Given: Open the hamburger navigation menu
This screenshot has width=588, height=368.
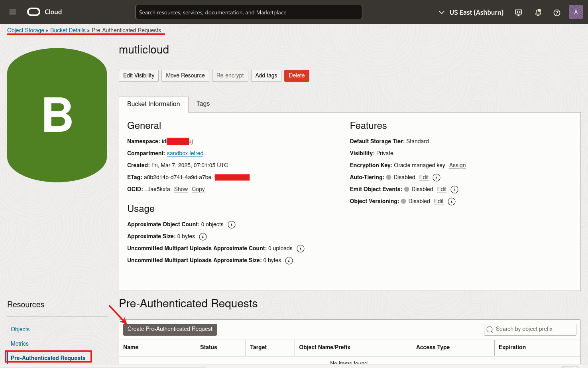Looking at the screenshot, I should coord(13,12).
